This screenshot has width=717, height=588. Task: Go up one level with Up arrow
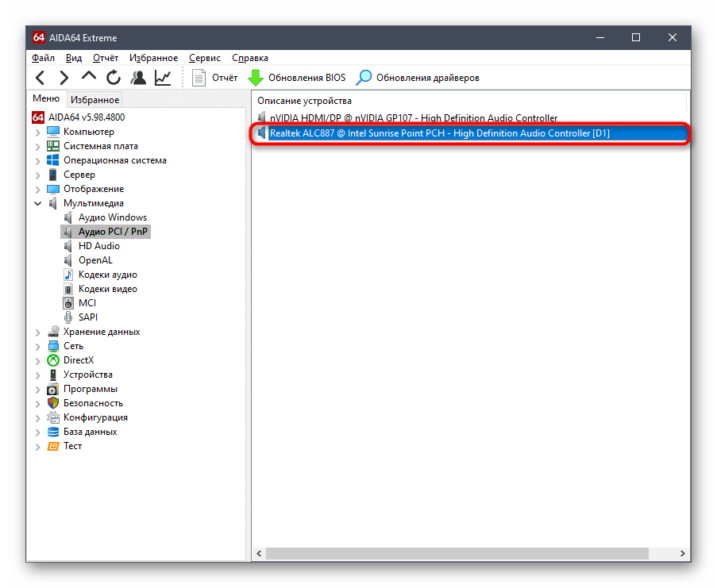89,76
